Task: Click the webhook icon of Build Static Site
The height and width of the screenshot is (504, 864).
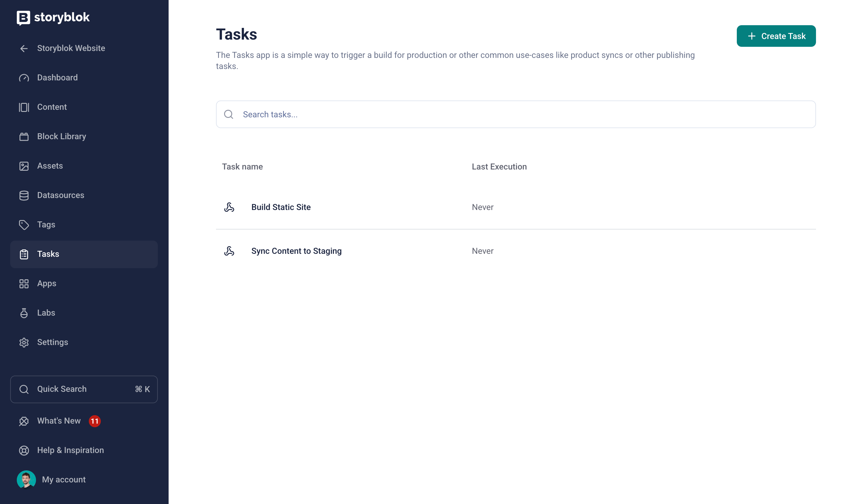Action: [x=229, y=207]
